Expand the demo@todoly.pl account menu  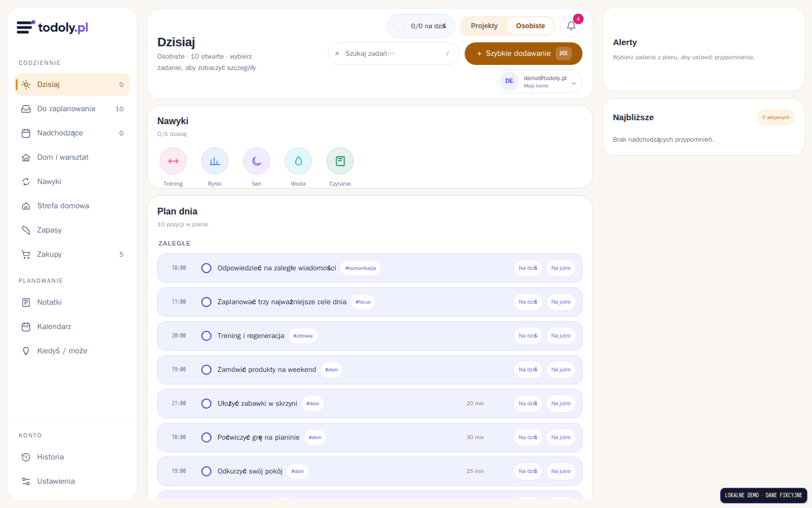click(x=540, y=81)
